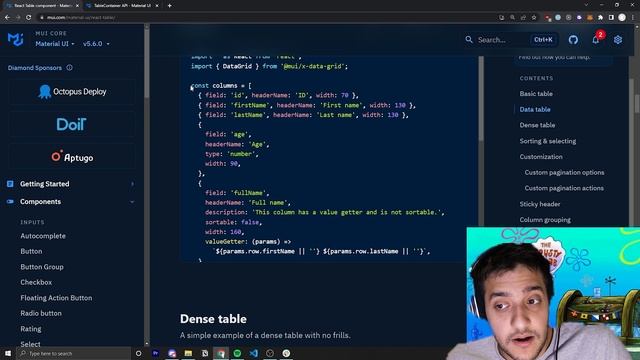Jump to Customization section

pos(541,157)
